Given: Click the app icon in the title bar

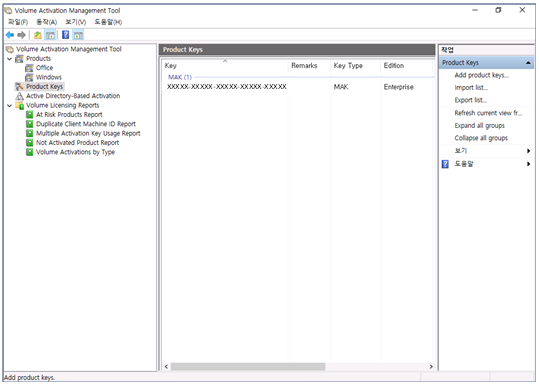Looking at the screenshot, I should pyautogui.click(x=8, y=11).
